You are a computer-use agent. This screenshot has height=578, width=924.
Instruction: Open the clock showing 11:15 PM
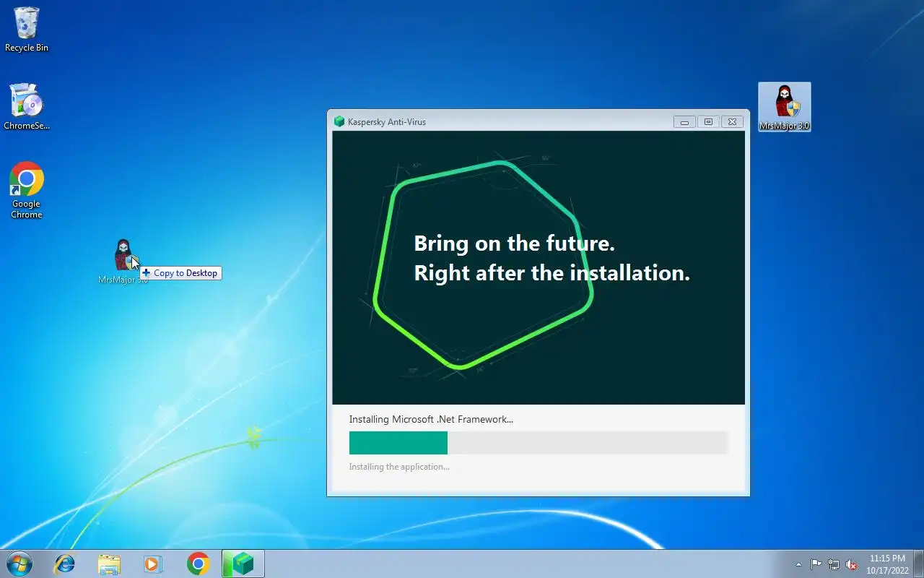tap(887, 564)
